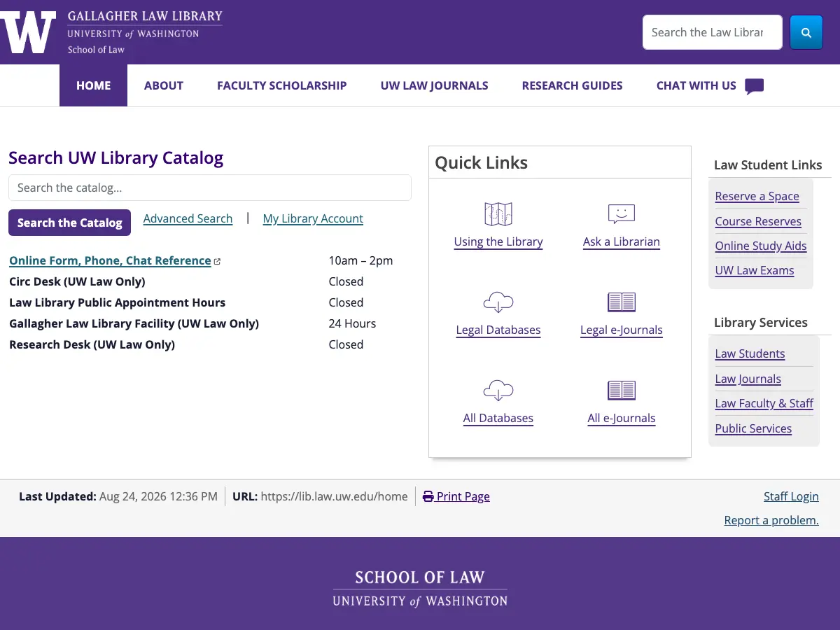This screenshot has height=630, width=840.
Task: Click the Search the catalog input box
Action: 210,188
